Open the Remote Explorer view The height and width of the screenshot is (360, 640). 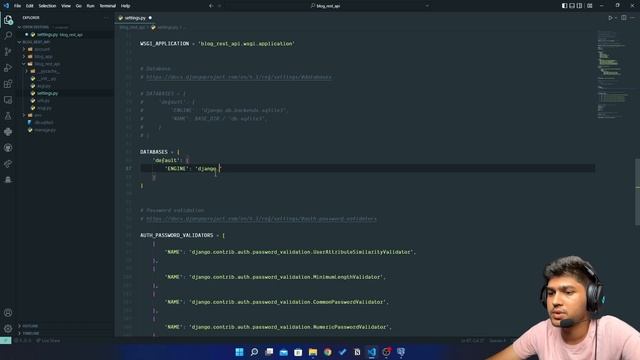coord(8,100)
